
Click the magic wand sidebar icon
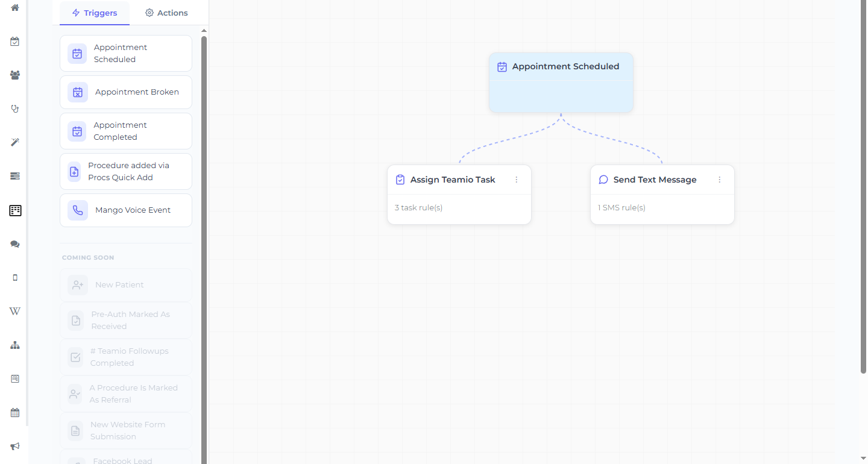15,142
